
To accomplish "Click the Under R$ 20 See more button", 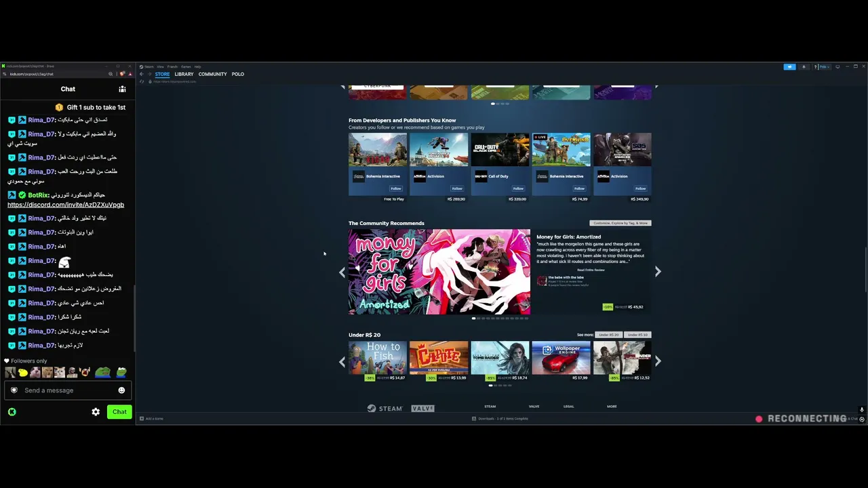I will (608, 335).
